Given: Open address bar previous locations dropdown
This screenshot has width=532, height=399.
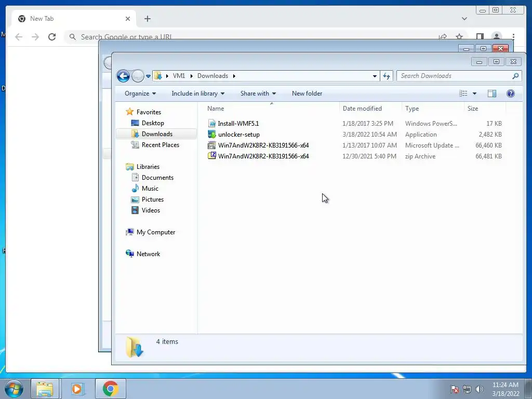Looking at the screenshot, I should click(x=375, y=76).
